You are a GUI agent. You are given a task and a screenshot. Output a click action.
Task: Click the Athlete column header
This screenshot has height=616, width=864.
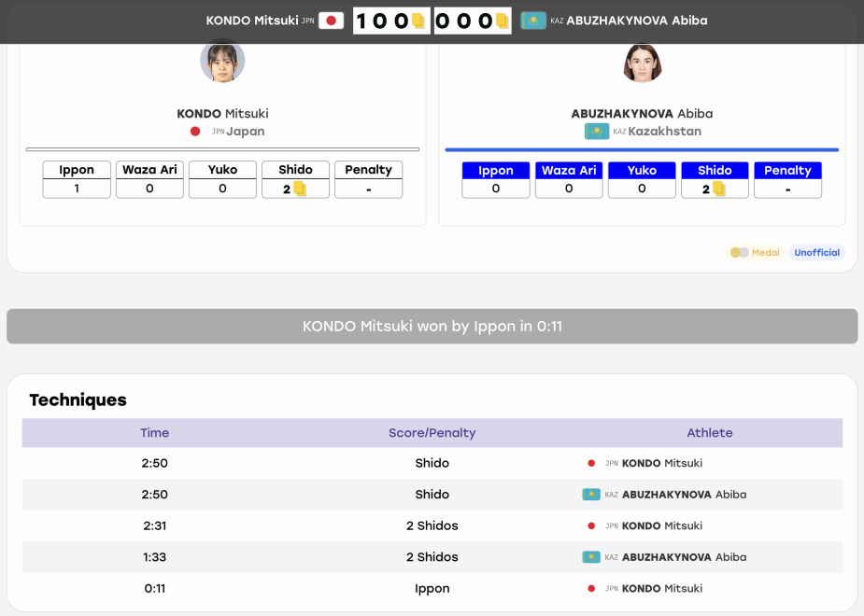pos(710,433)
